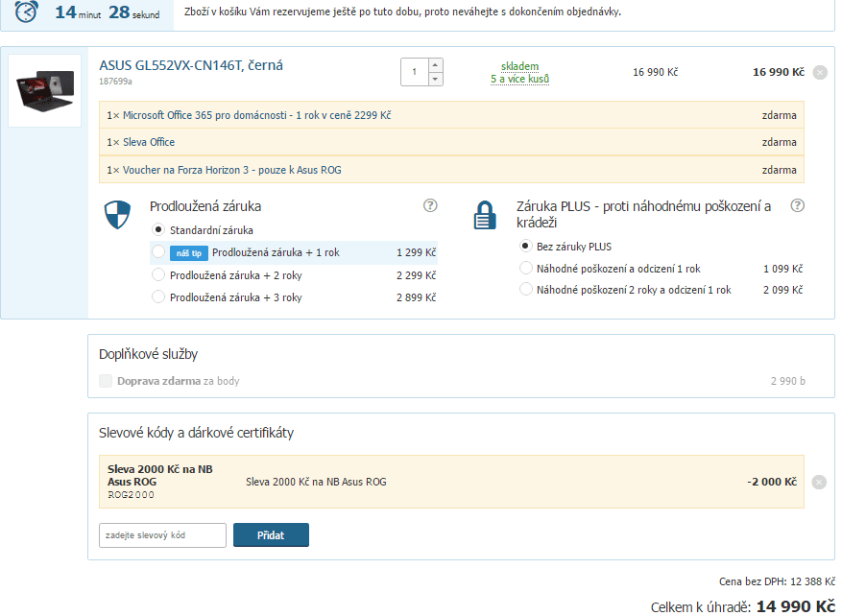Click unit price 16 990 Kč

[x=655, y=72]
